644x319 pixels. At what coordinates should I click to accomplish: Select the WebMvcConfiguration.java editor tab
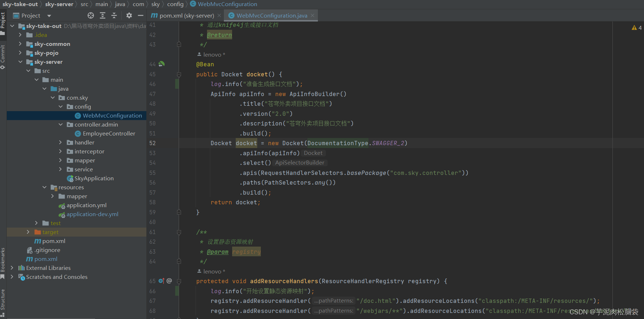click(x=272, y=15)
